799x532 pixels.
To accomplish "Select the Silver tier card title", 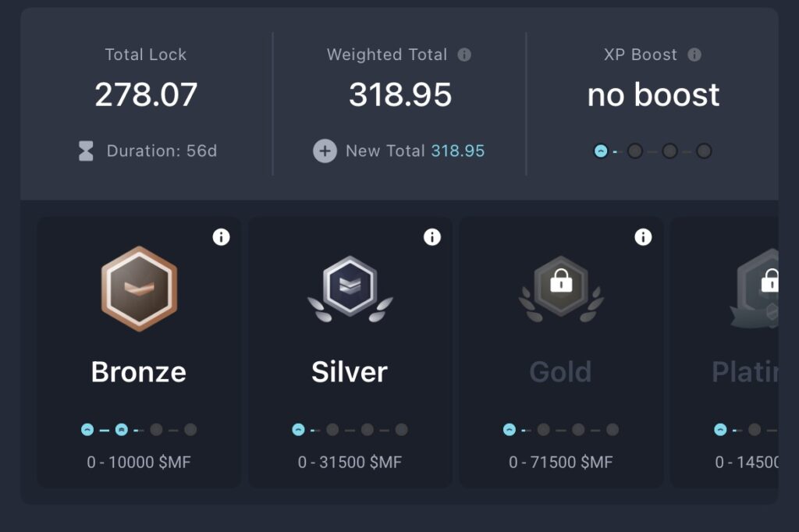I will [x=350, y=372].
